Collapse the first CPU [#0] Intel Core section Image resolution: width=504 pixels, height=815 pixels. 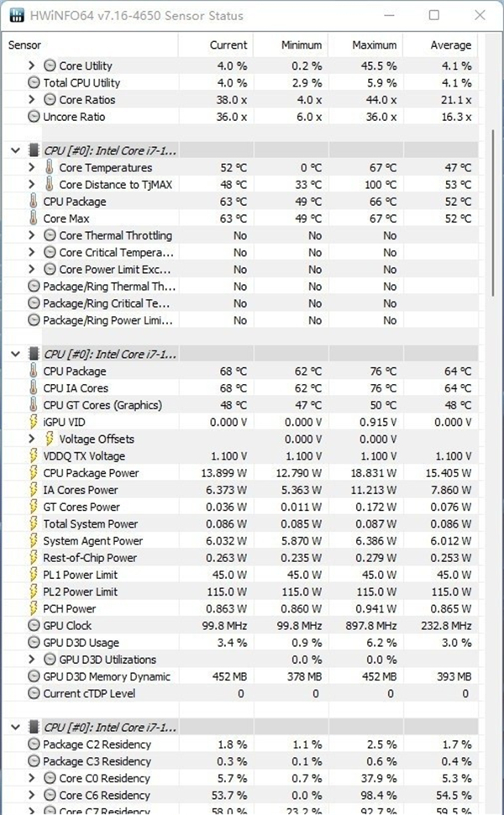click(x=14, y=150)
